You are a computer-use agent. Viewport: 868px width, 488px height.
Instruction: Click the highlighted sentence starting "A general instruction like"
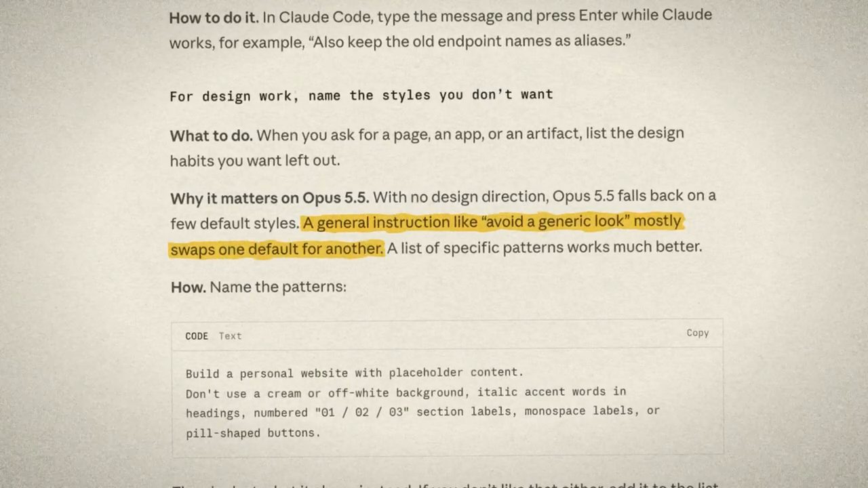pos(426,235)
